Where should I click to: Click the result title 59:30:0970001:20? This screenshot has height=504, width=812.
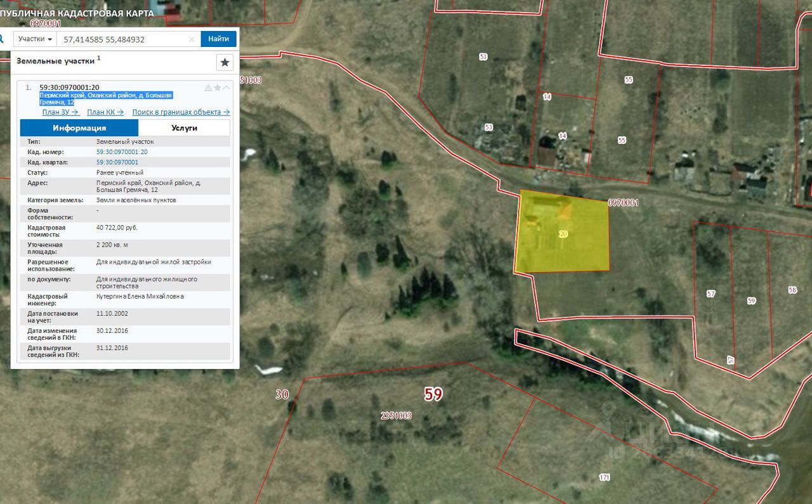(69, 87)
